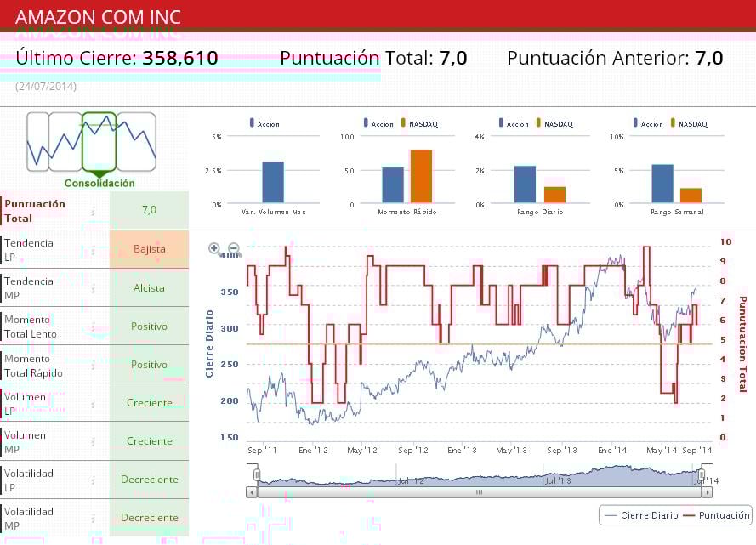Screen dimensions: 756x545
Task: Click the Tendencia LP row label
Action: [x=29, y=250]
